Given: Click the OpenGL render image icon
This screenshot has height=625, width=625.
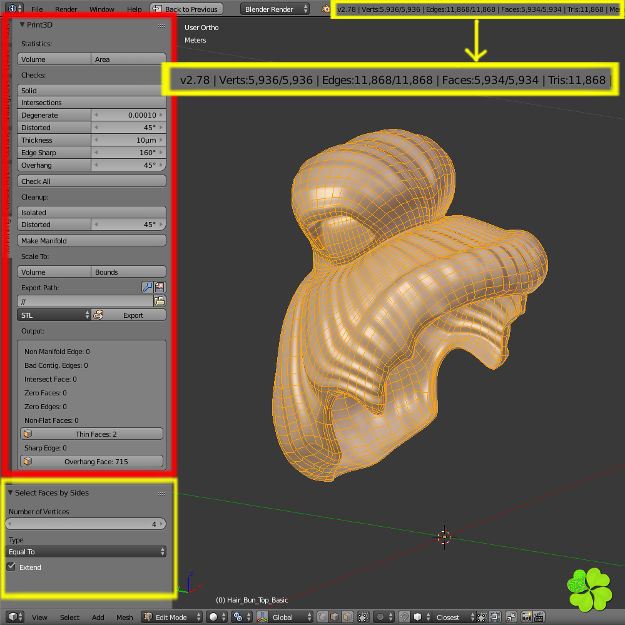Looking at the screenshot, I should [x=527, y=617].
